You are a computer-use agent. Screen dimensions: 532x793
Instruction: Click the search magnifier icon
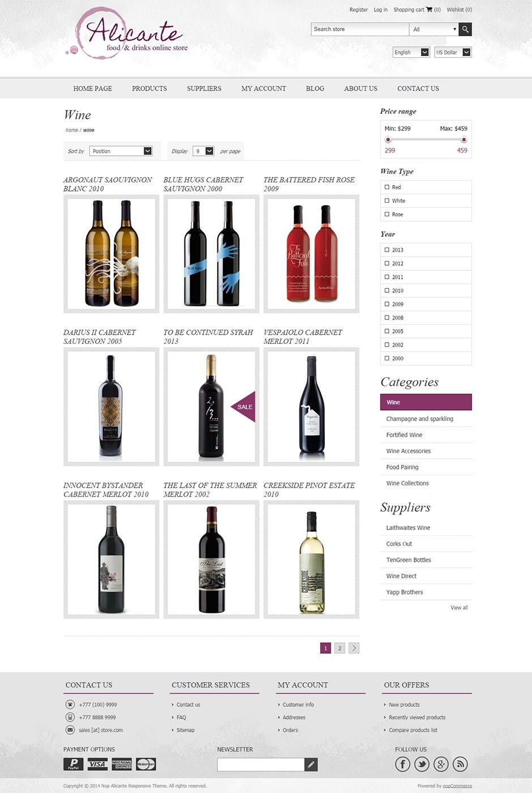(465, 29)
